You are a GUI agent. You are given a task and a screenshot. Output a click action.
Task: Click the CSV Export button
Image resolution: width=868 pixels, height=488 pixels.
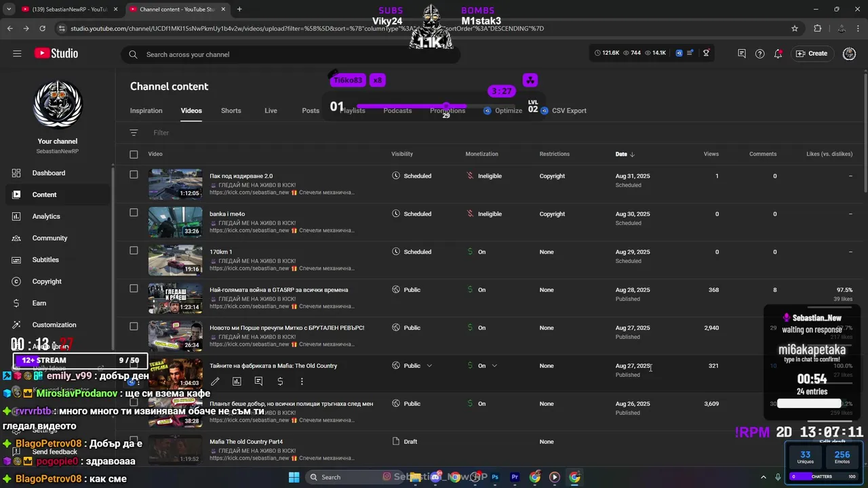(x=564, y=110)
